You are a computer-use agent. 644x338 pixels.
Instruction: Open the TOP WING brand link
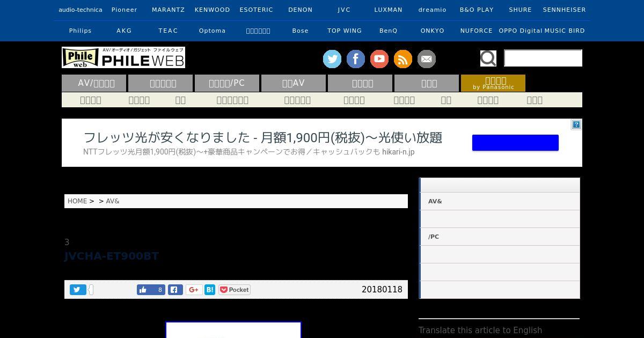click(x=345, y=31)
